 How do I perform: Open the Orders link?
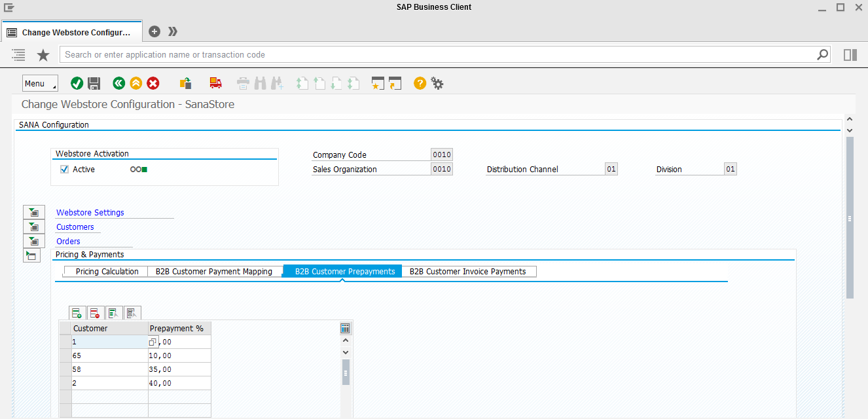[68, 241]
